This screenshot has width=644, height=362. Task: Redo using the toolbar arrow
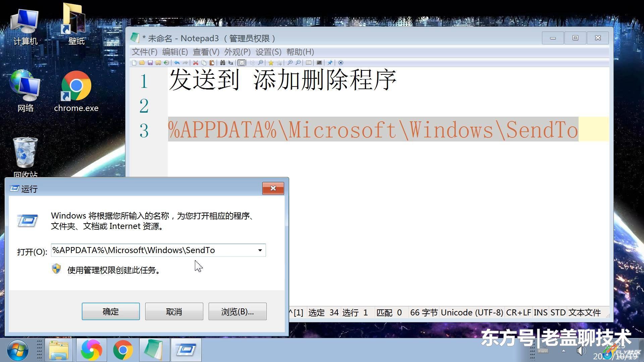coord(185,63)
